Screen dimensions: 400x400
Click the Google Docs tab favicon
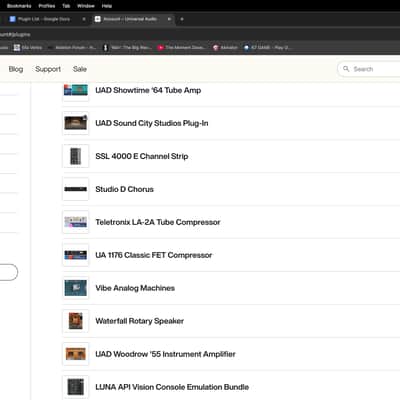13,19
